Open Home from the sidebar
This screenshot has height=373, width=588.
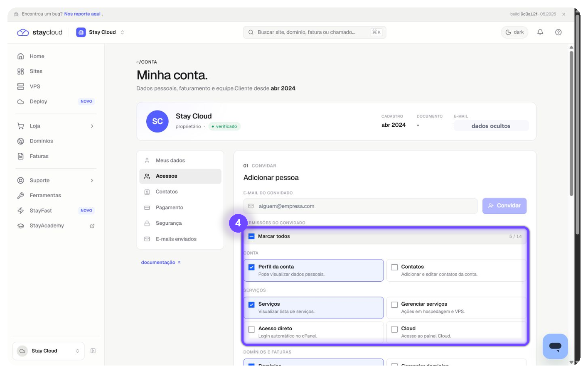click(x=56, y=56)
